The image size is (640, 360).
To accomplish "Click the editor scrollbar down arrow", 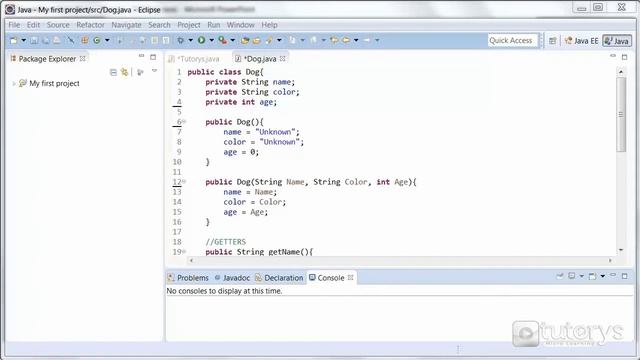I will (x=621, y=250).
